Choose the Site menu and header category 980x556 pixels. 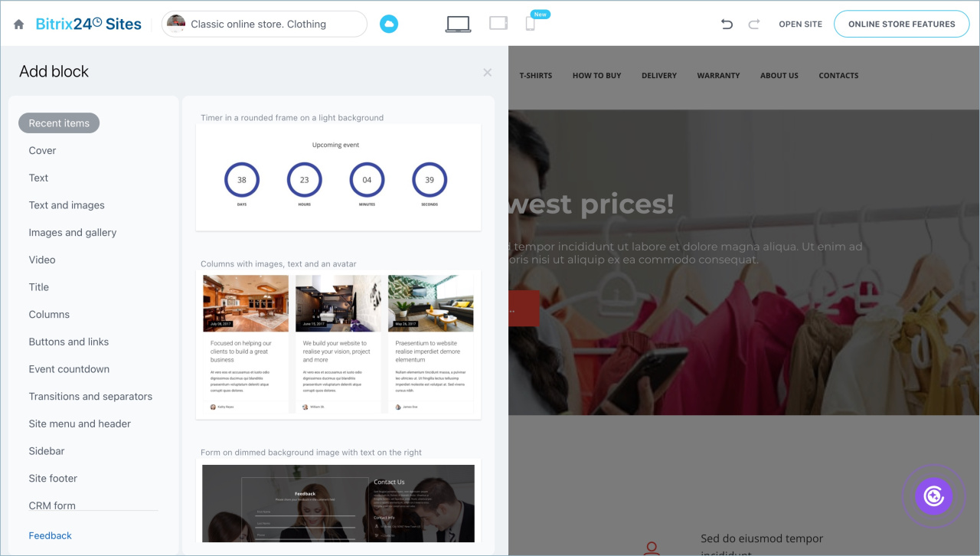click(80, 424)
